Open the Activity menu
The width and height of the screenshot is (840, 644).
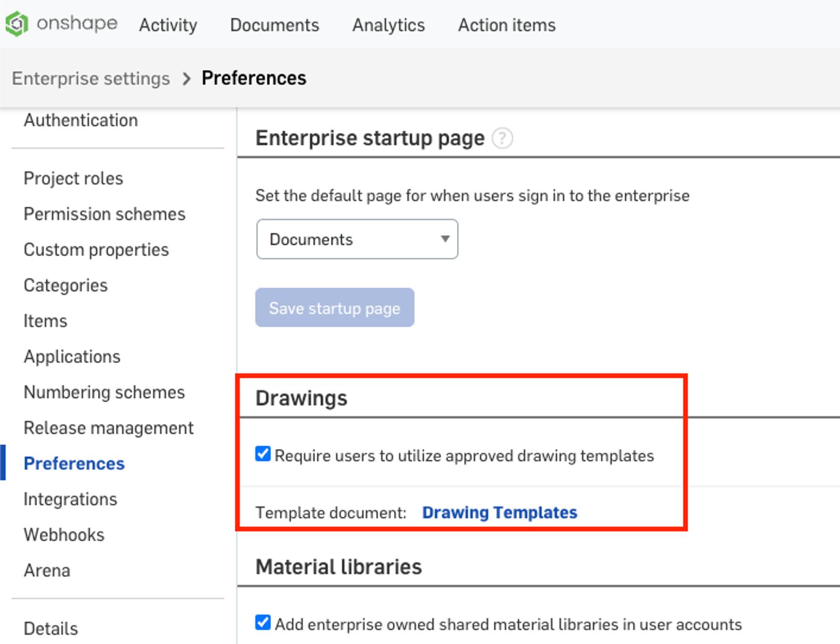[167, 25]
